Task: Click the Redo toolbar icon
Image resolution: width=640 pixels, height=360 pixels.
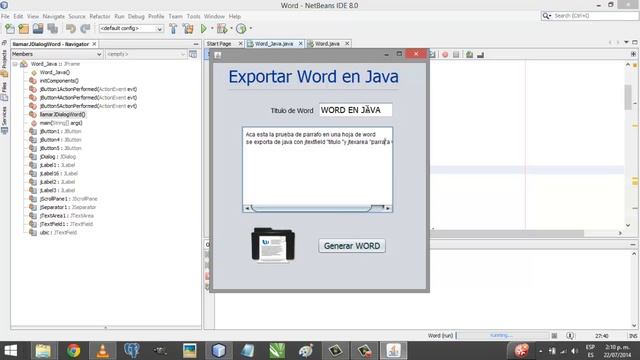Action: point(85,29)
